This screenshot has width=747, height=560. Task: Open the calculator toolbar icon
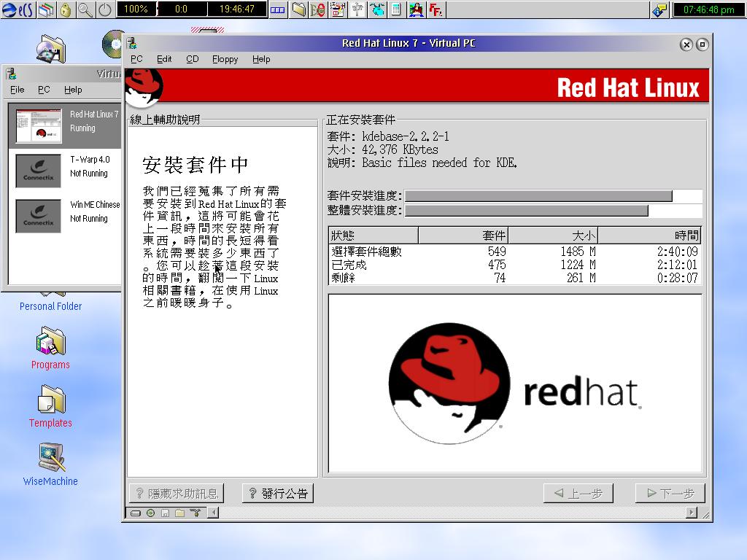pyautogui.click(x=396, y=9)
